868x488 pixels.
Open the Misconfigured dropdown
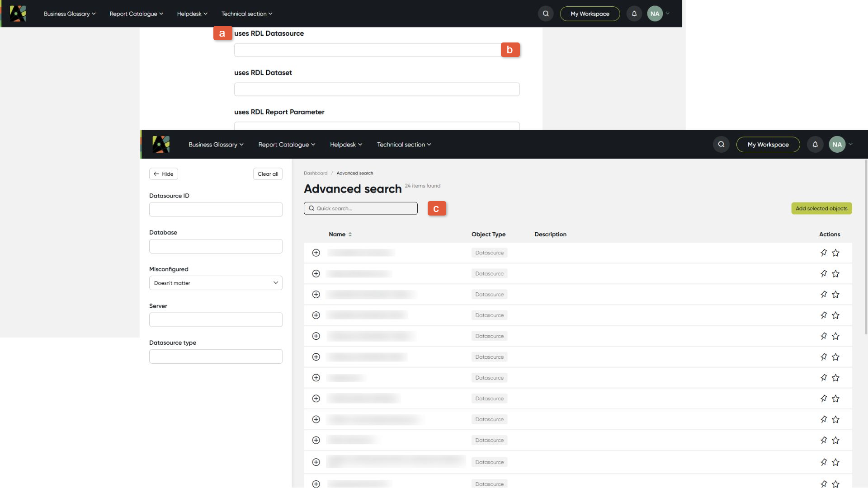(216, 283)
